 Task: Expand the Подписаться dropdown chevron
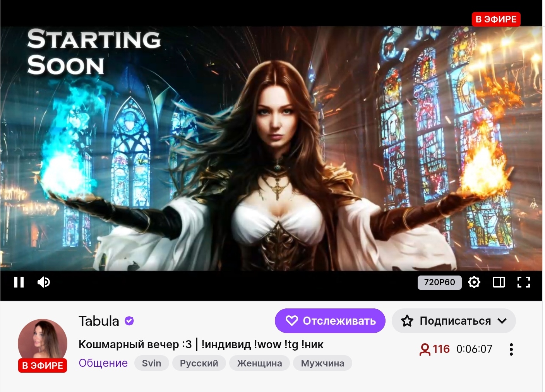tap(502, 321)
